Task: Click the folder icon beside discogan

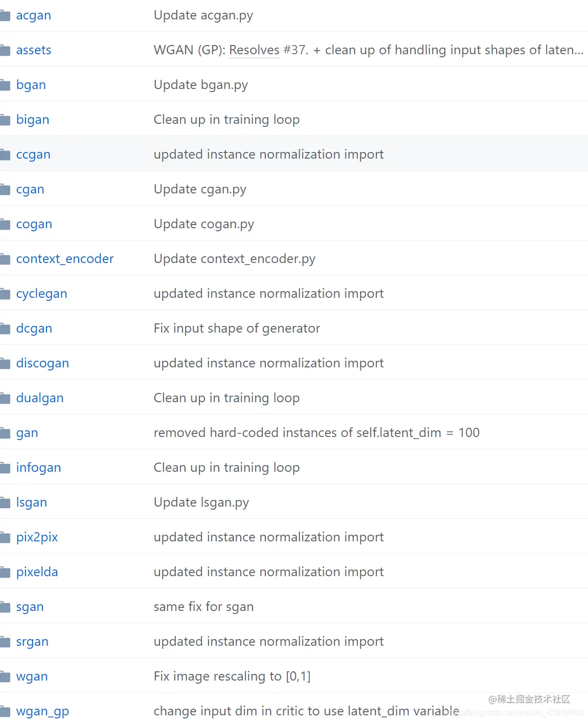Action: pyautogui.click(x=5, y=364)
